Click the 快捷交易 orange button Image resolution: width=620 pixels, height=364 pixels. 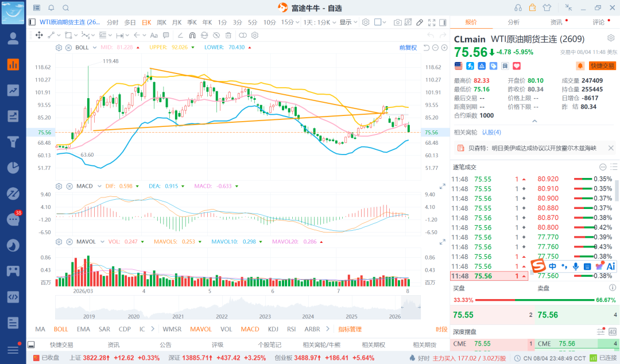tap(602, 65)
